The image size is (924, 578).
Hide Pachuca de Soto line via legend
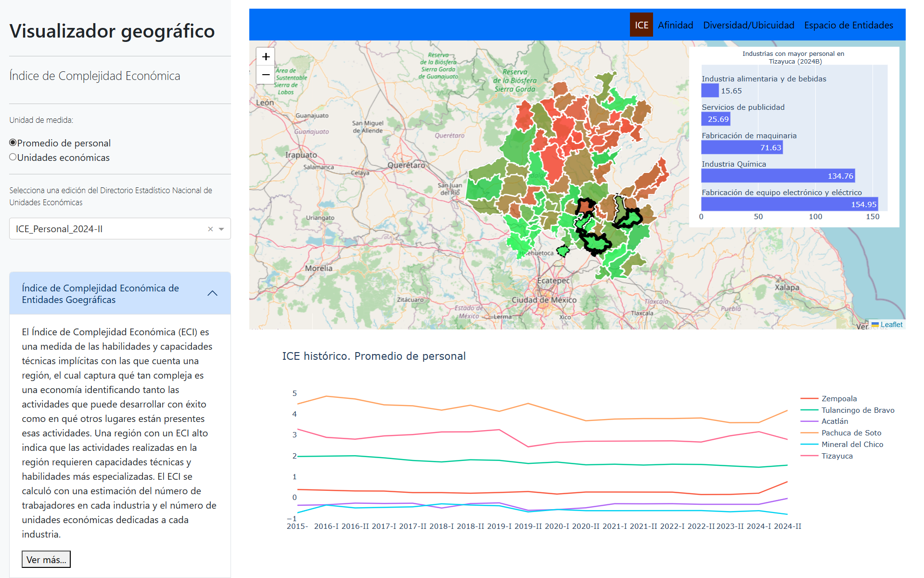coord(851,433)
